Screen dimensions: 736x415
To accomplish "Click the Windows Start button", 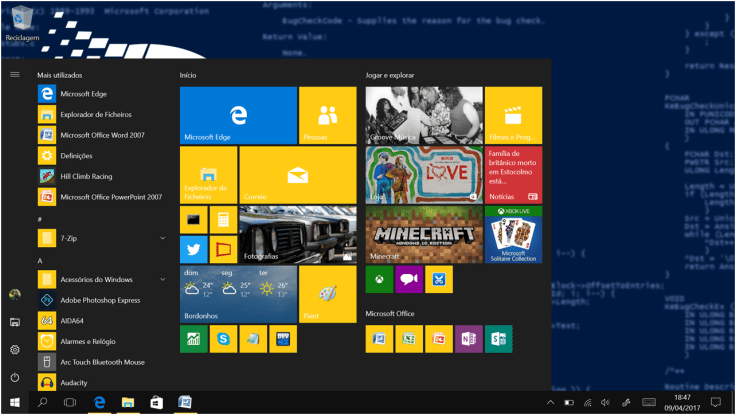I will click(14, 402).
